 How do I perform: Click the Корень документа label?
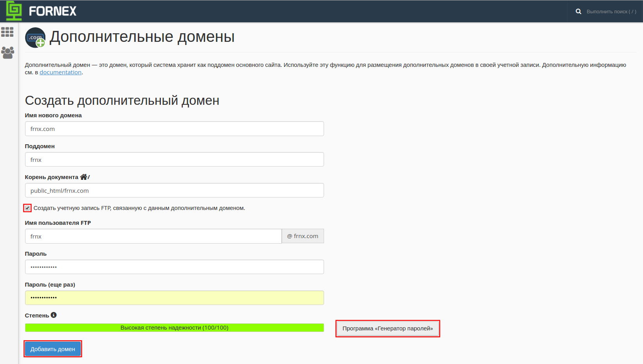52,177
